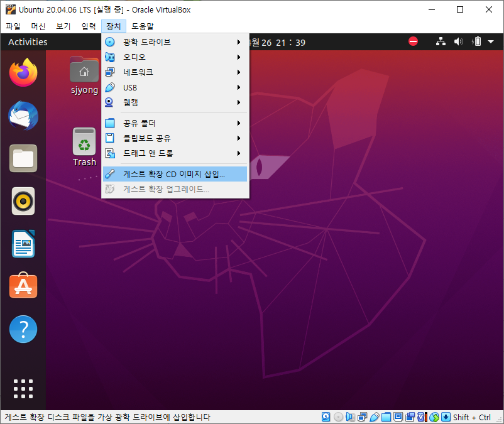Click the guest additions wrench icon
Viewport: 504px width, 424px height.
point(109,174)
